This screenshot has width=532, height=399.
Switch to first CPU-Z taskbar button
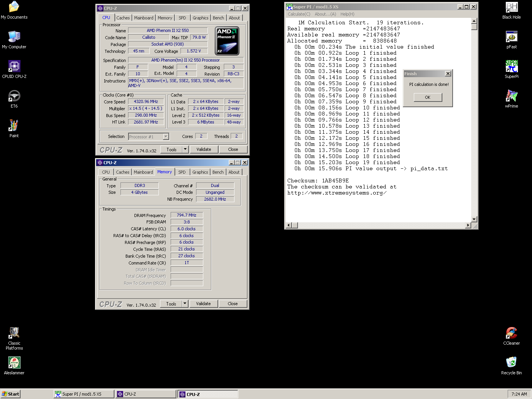pyautogui.click(x=146, y=394)
